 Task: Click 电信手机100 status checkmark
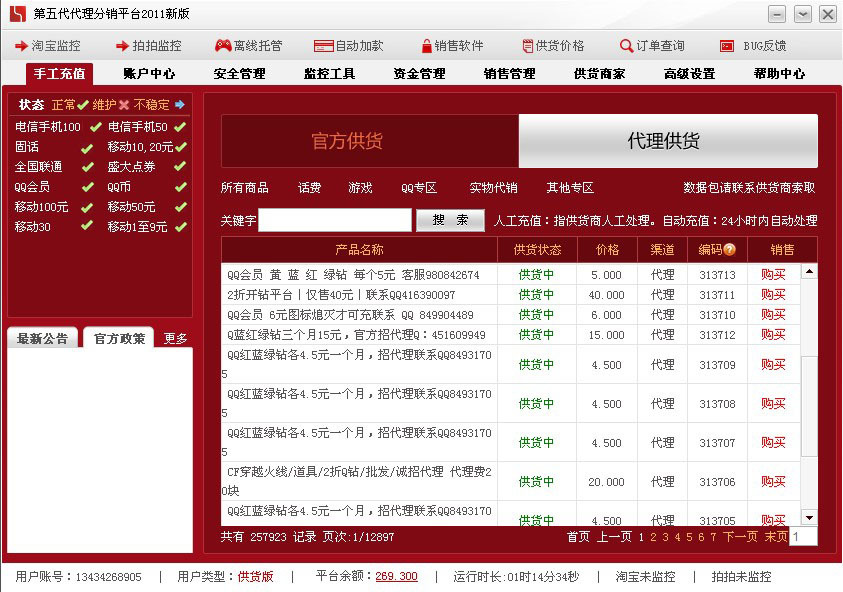click(x=96, y=127)
